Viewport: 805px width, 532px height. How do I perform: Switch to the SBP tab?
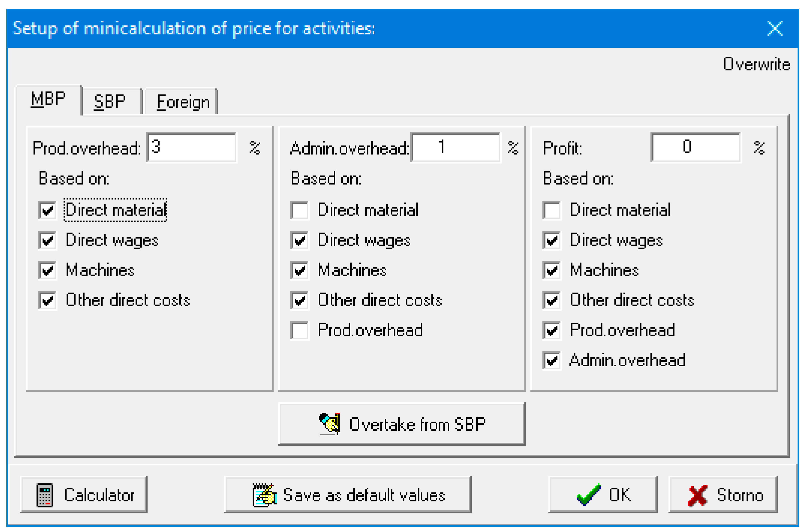tap(110, 102)
